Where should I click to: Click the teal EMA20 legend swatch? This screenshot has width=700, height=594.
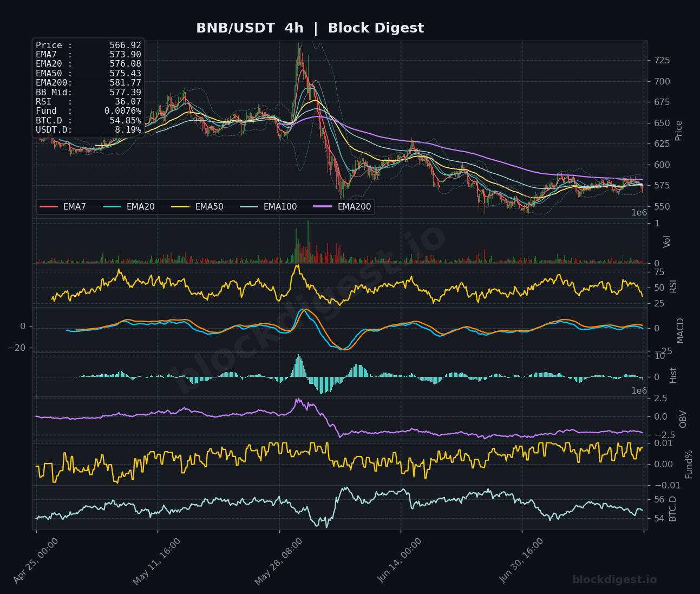(x=112, y=207)
